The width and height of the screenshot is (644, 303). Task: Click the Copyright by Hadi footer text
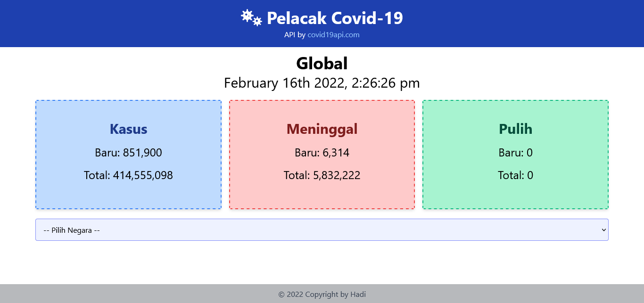coord(322,295)
